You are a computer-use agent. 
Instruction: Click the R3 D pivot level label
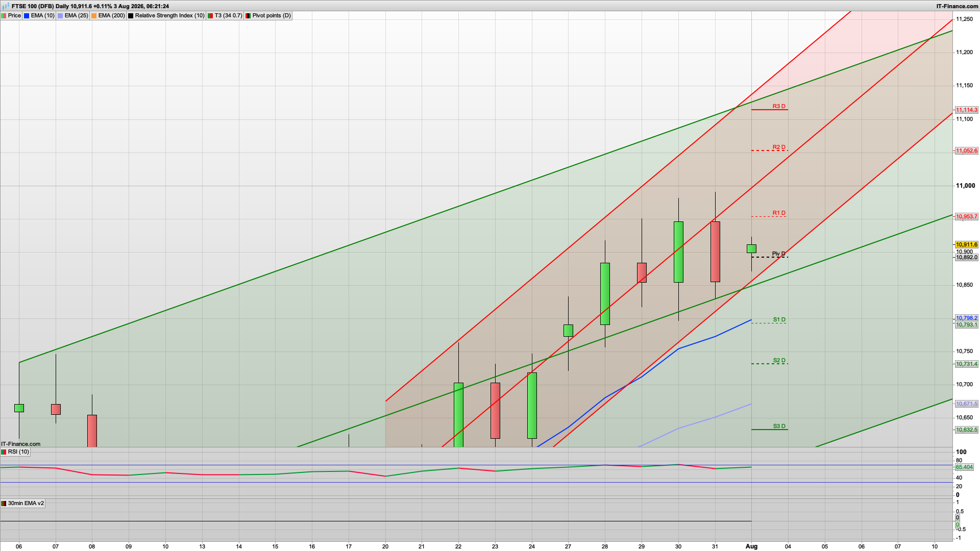click(x=779, y=107)
